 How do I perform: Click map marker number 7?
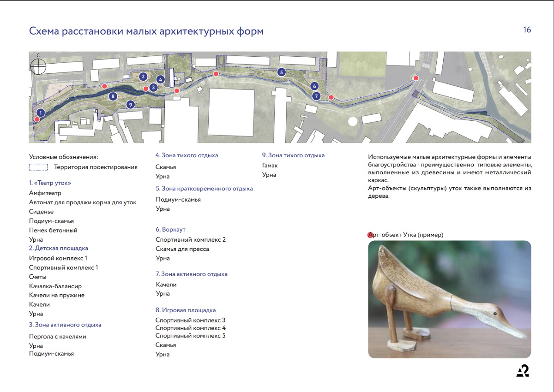(316, 96)
